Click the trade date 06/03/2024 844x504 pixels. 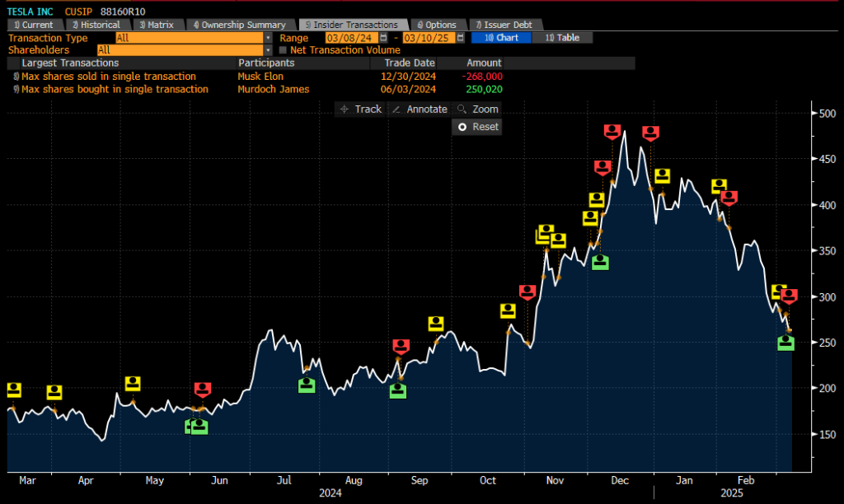(409, 89)
